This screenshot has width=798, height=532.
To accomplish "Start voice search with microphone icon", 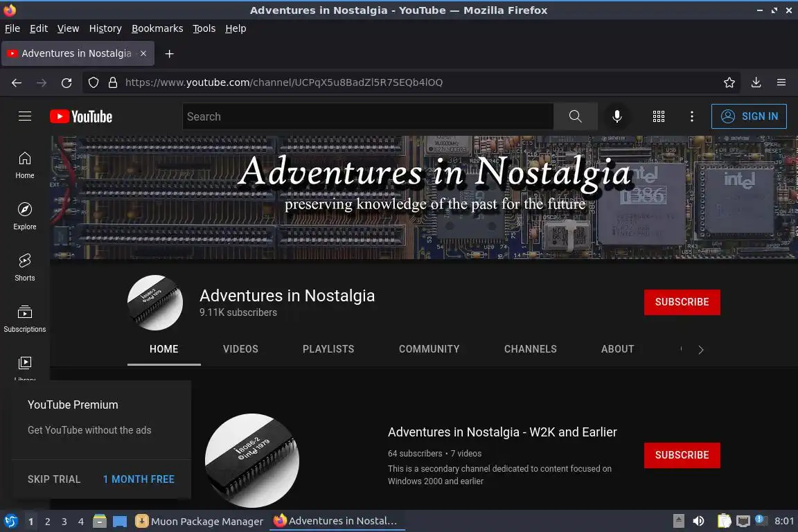I will 617,116.
